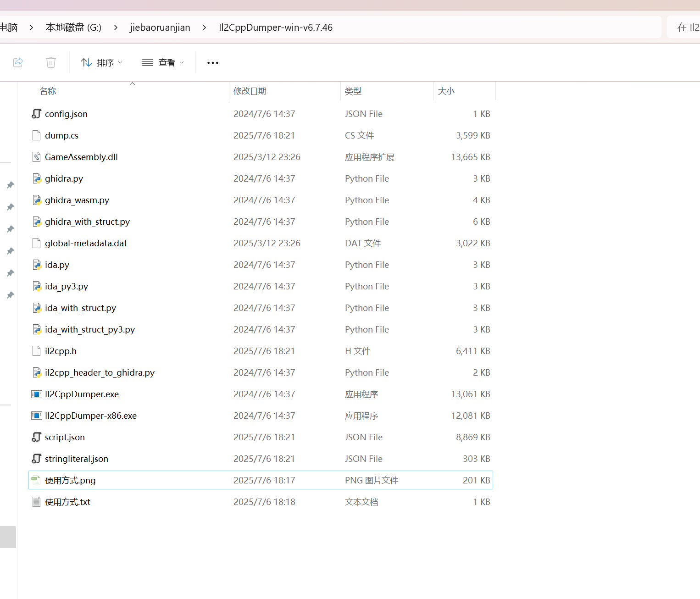
Task: Click global-metadata.dat file icon
Action: pos(37,243)
